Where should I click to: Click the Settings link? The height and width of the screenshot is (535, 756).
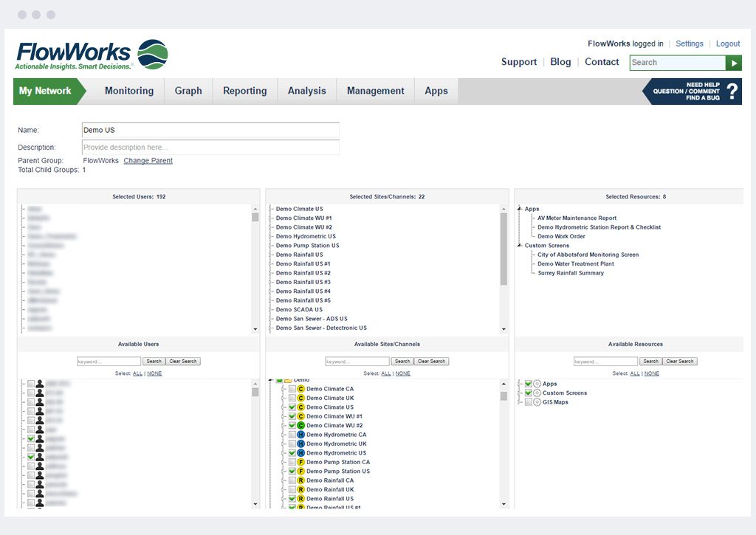[x=690, y=44]
